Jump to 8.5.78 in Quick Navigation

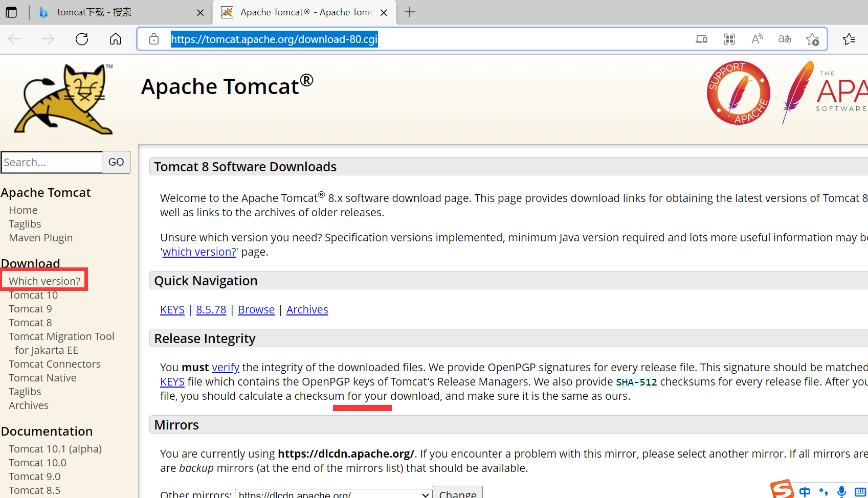pyautogui.click(x=211, y=310)
